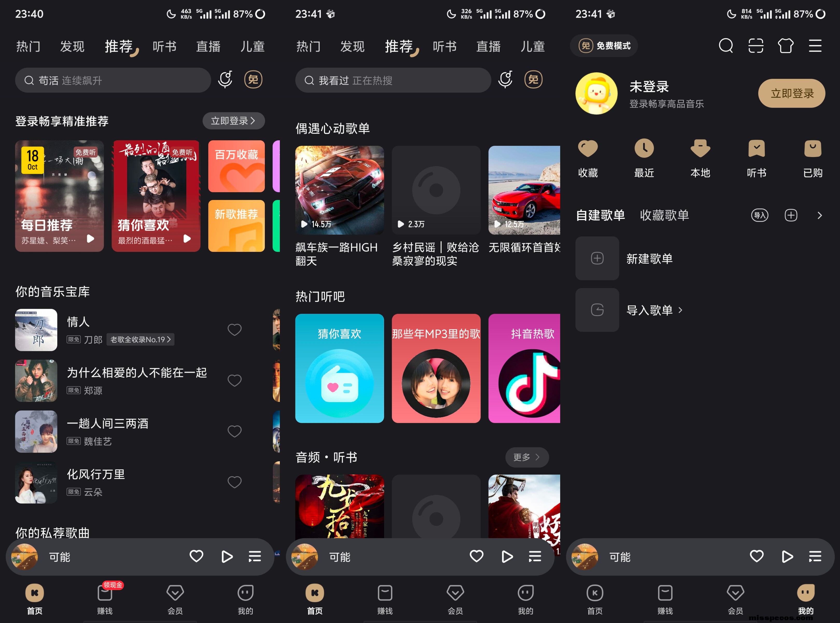Image resolution: width=840 pixels, height=623 pixels.
Task: Open the skin theme shirt icon
Action: point(785,46)
